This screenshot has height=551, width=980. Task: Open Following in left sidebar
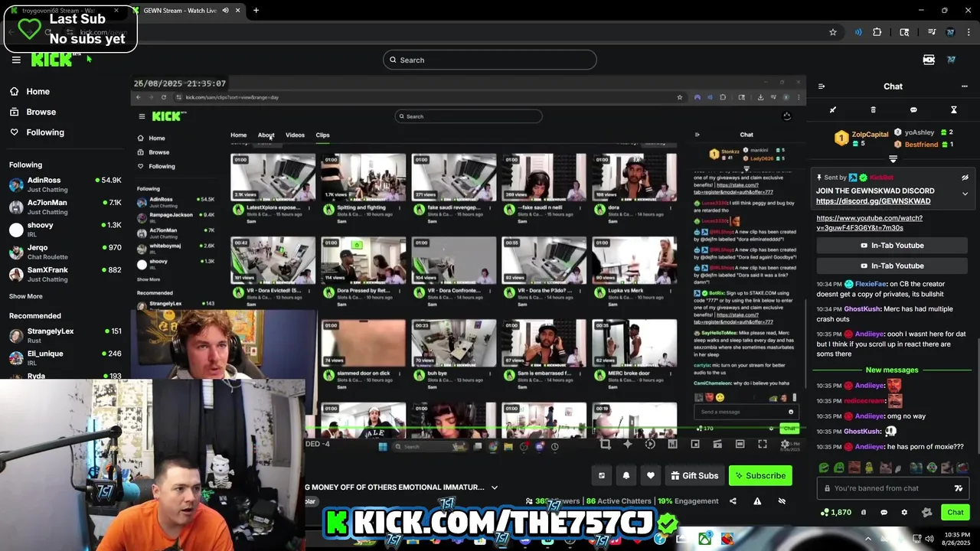[x=37, y=132]
